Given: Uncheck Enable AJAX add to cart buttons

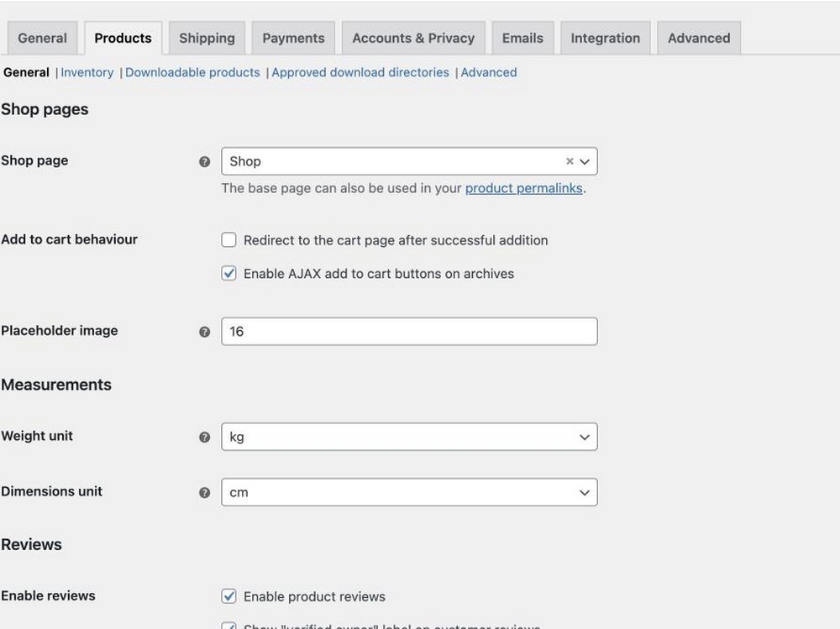Looking at the screenshot, I should click(x=228, y=273).
